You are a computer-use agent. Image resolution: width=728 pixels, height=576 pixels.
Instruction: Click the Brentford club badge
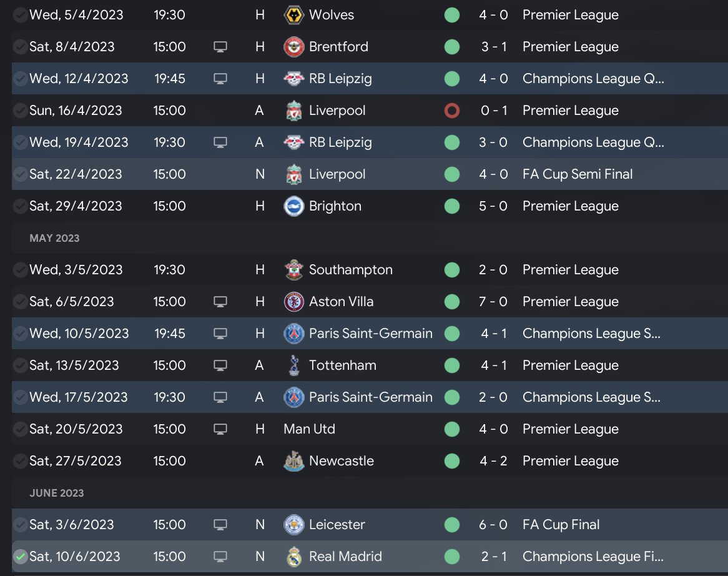293,47
